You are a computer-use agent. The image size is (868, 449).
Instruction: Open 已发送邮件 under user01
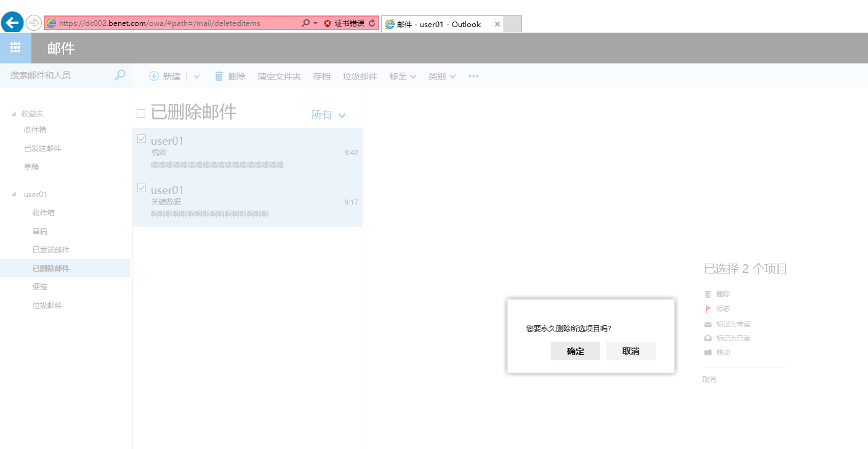(51, 250)
